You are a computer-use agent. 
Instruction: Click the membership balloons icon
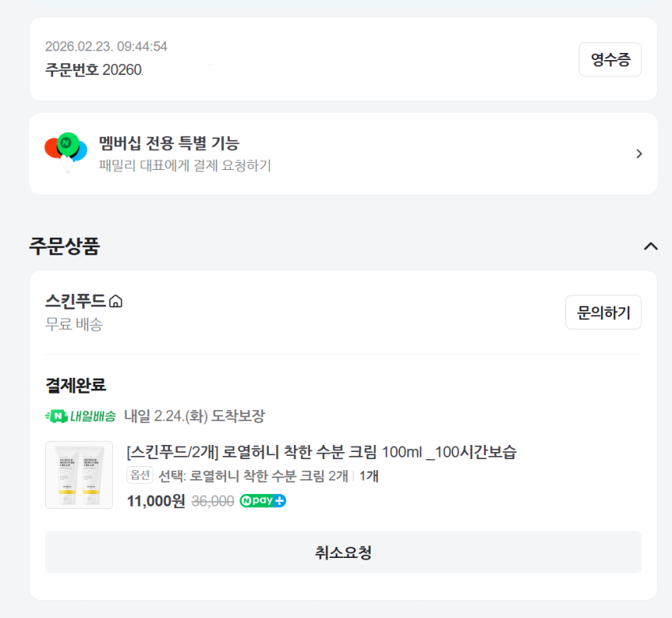(66, 152)
